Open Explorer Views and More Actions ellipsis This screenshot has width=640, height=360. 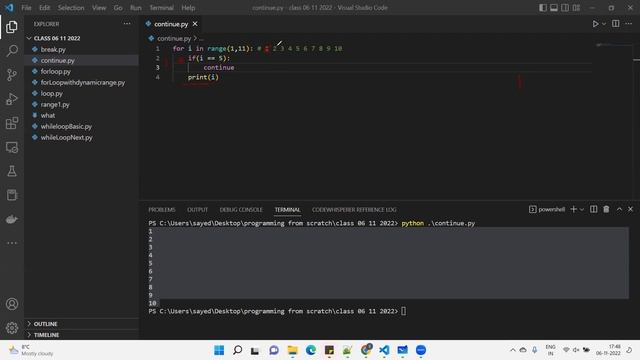pyautogui.click(x=127, y=24)
